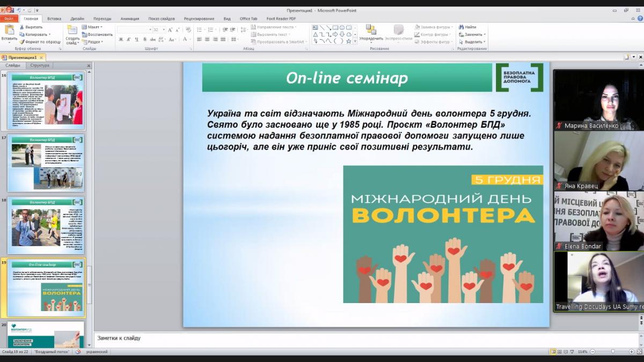Switch to the Показ слайдов ribbon tab
Viewport: 644px width, 362px height.
pyautogui.click(x=161, y=18)
